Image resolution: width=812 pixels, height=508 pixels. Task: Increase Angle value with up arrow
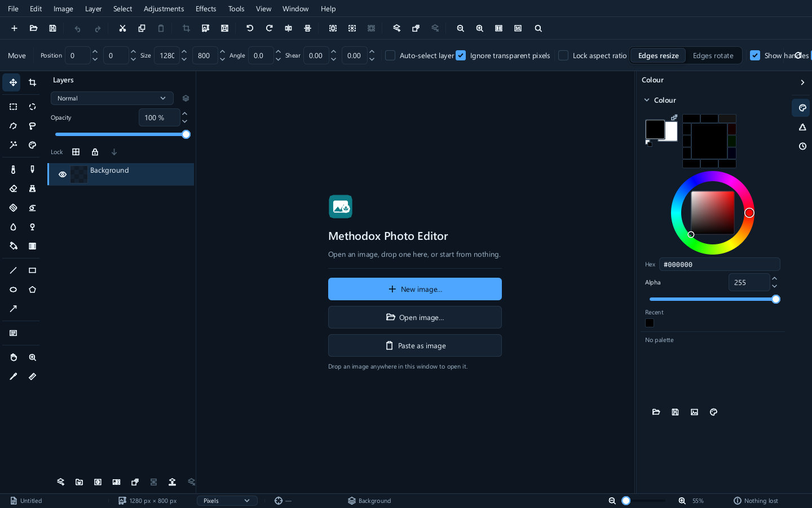(x=278, y=51)
